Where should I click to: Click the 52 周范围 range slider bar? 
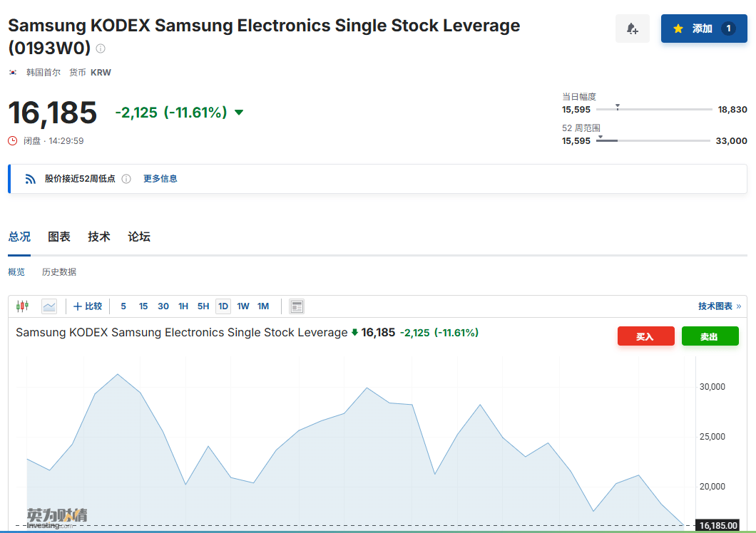(x=653, y=140)
